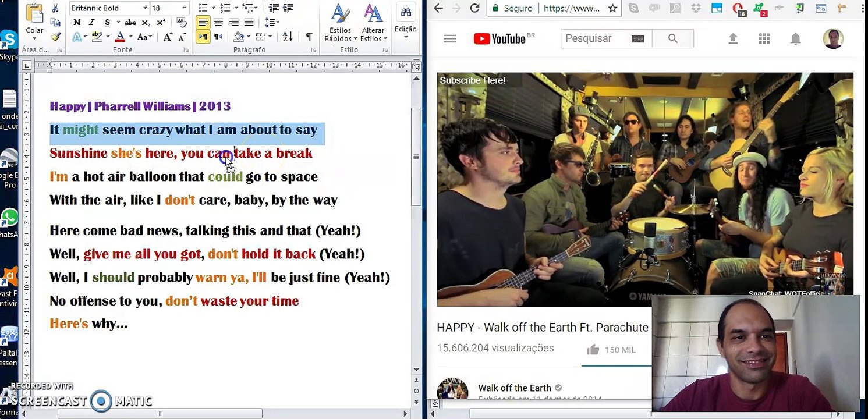Align paragraph text to the right
Screen dimensions: 868x419
[233, 22]
